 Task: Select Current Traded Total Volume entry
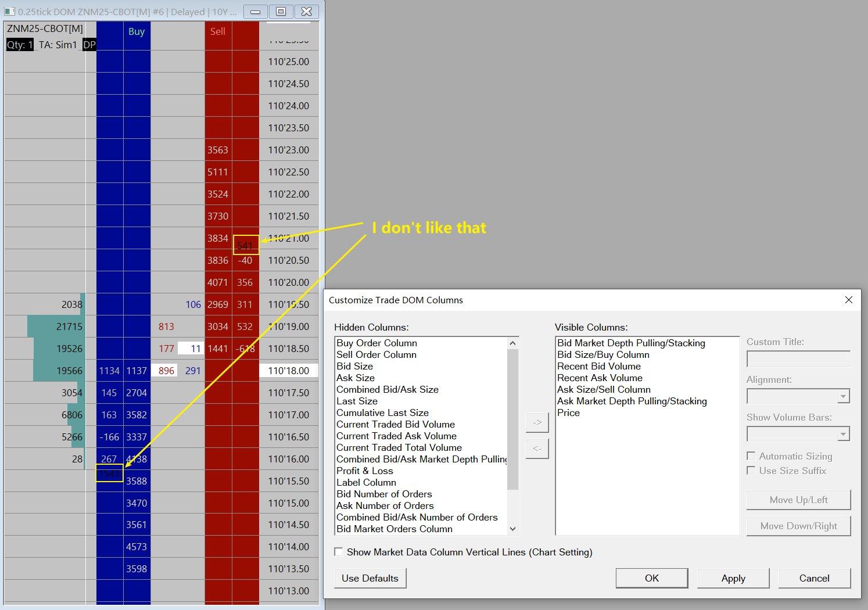pyautogui.click(x=399, y=447)
